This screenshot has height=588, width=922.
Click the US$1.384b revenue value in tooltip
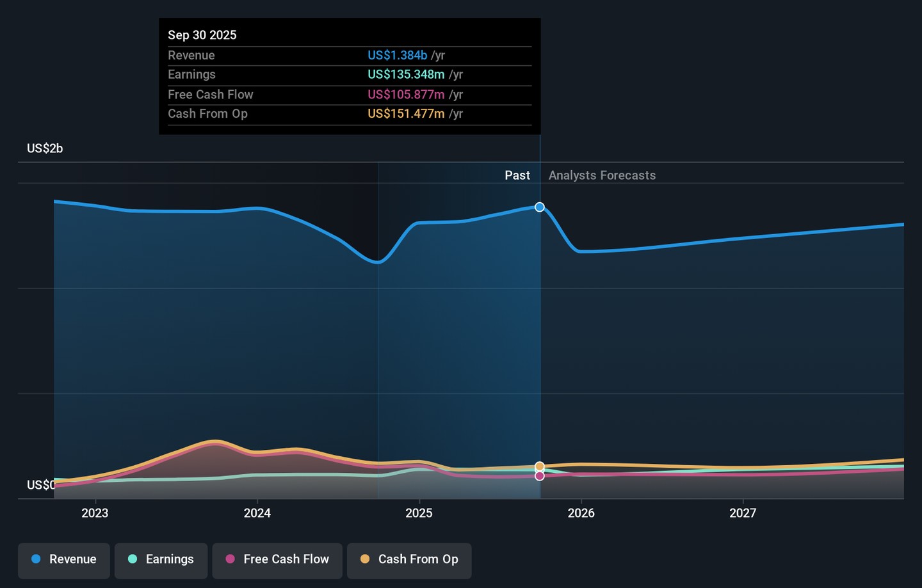coord(397,56)
